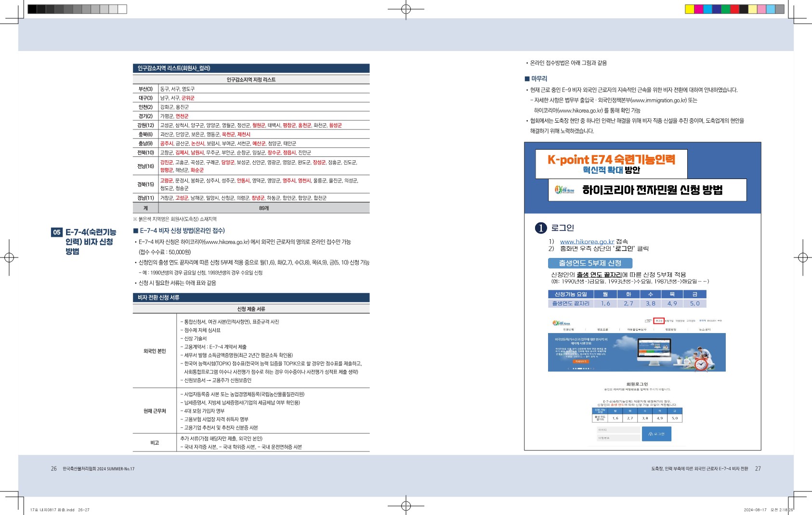This screenshot has height=515, width=812.
Task: Click the 비밀번호 input field
Action: [x=618, y=438]
